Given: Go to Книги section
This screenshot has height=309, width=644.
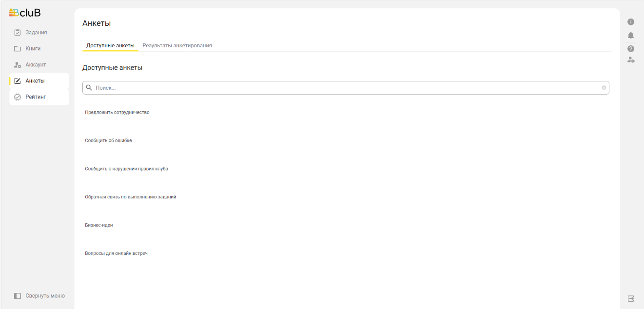Looking at the screenshot, I should (33, 49).
